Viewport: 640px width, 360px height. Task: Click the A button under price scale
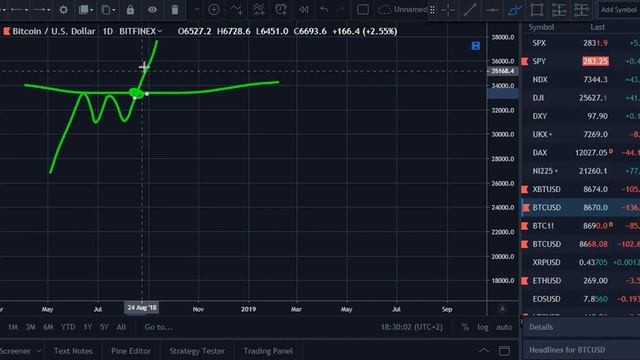point(502,309)
